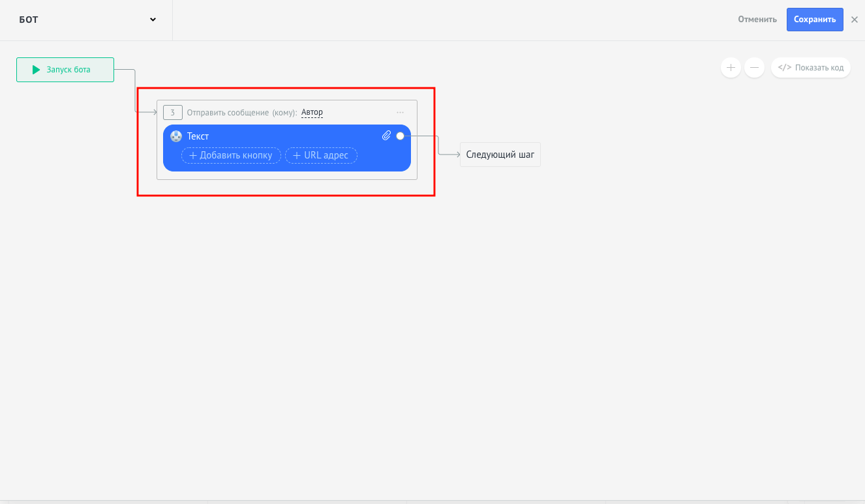Click the white output connector circle

(x=400, y=136)
